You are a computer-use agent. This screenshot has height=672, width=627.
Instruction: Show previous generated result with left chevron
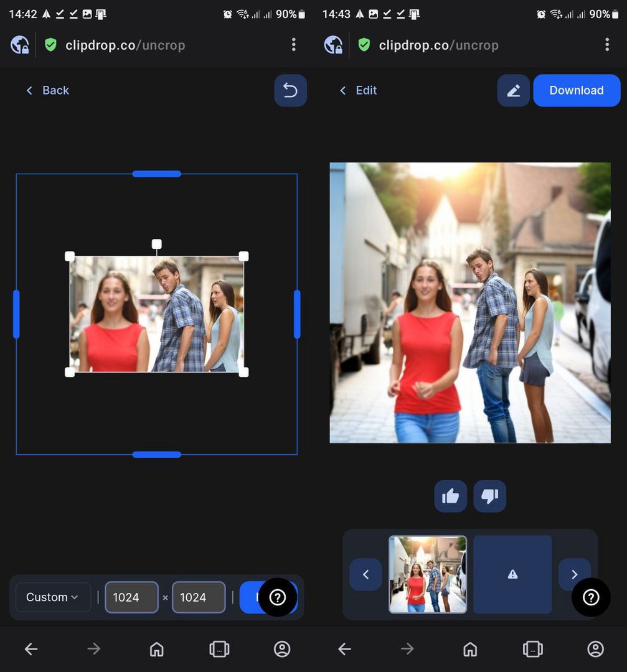(x=366, y=574)
